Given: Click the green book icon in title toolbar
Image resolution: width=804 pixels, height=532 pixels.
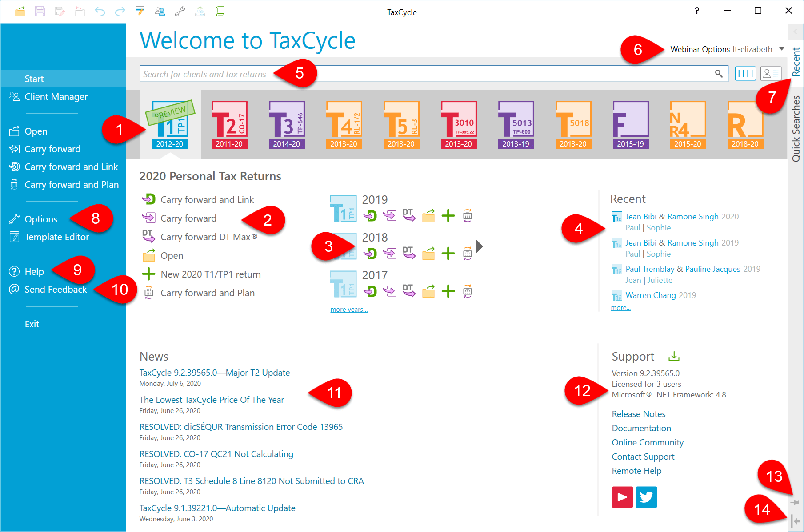Looking at the screenshot, I should [x=220, y=12].
